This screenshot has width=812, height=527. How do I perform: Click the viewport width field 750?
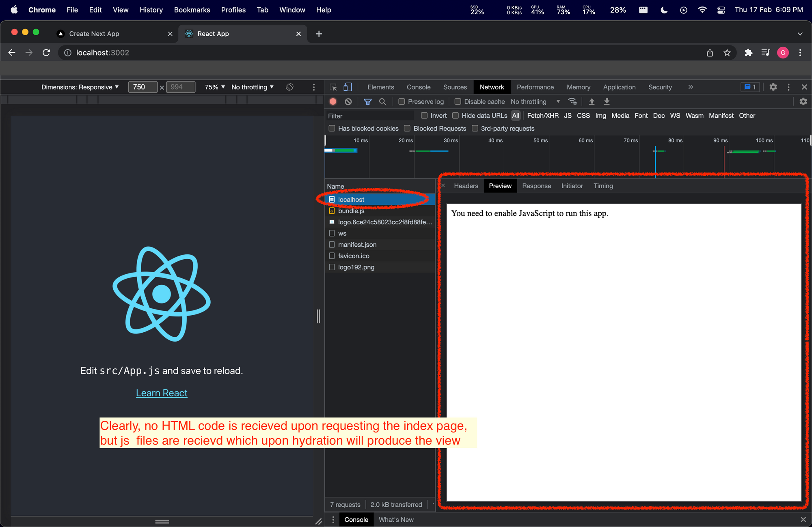coord(143,87)
